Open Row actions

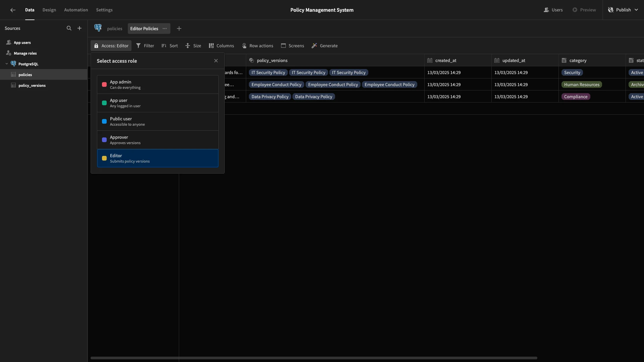click(x=258, y=46)
